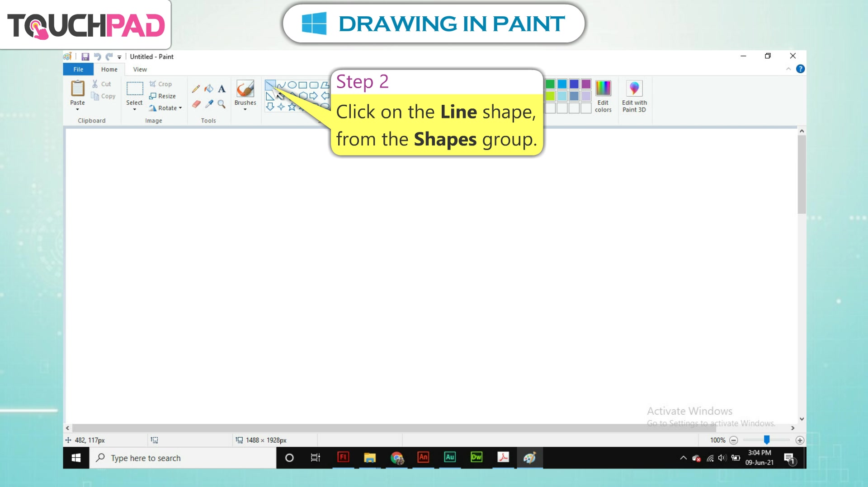Select the Down arrow shape
The image size is (868, 487).
(270, 107)
